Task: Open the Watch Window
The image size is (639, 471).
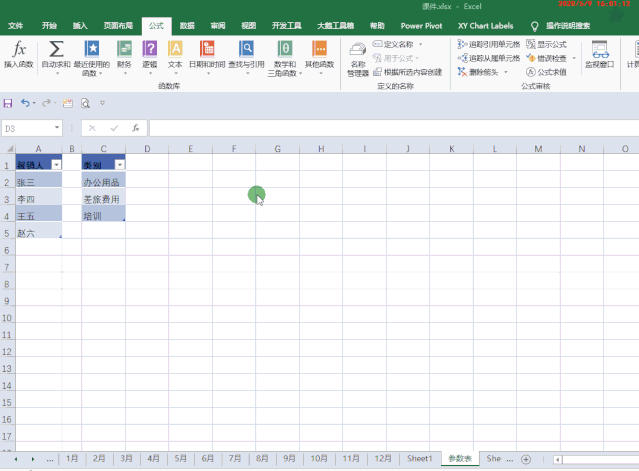Action: pyautogui.click(x=599, y=55)
